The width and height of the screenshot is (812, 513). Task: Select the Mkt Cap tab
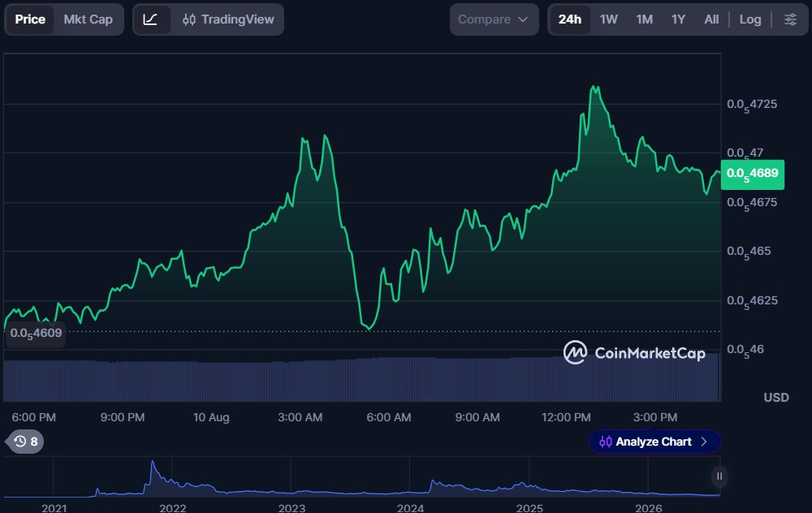tap(88, 19)
